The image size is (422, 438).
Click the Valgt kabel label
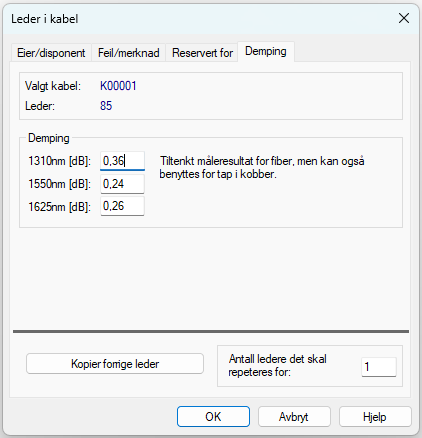click(53, 86)
